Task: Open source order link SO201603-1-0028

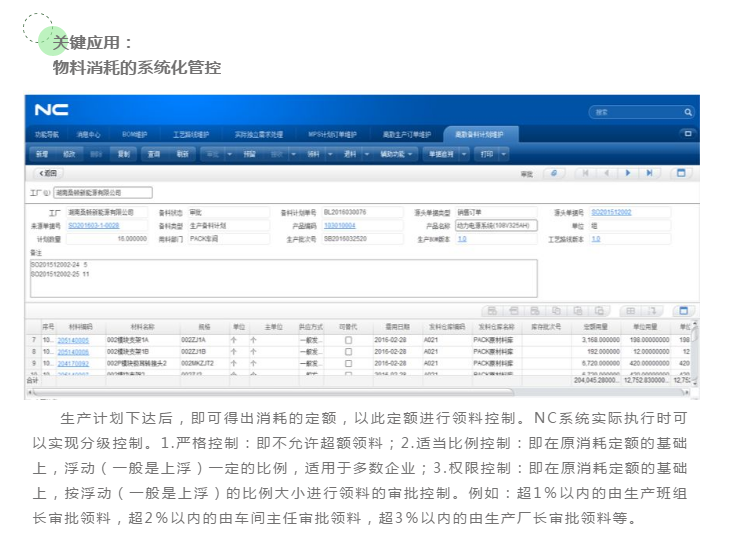Action: click(94, 226)
